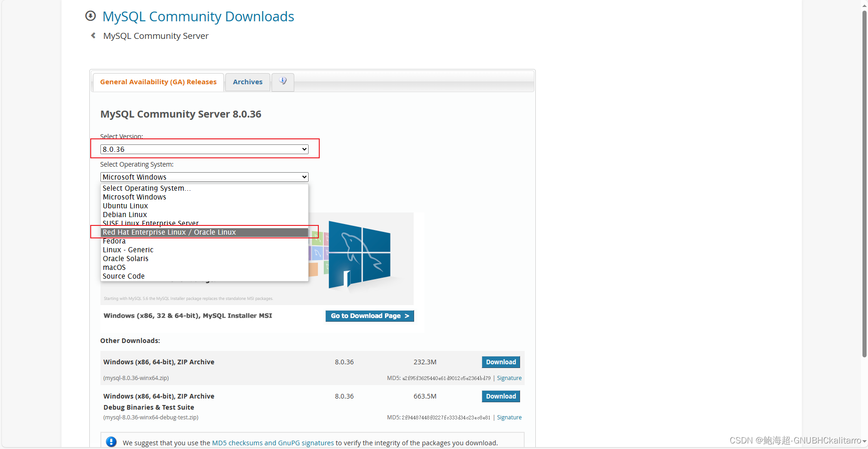
Task: Click the Debug Binaries & Test Suite text
Action: pos(149,407)
